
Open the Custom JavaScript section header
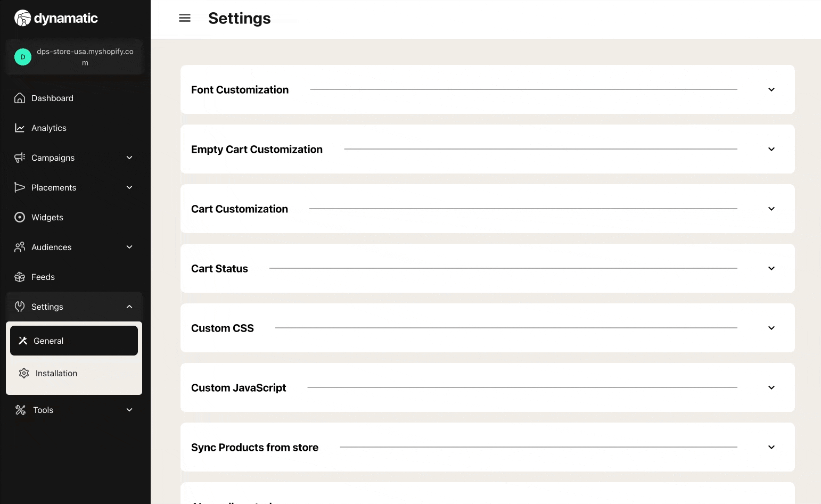[x=239, y=387]
